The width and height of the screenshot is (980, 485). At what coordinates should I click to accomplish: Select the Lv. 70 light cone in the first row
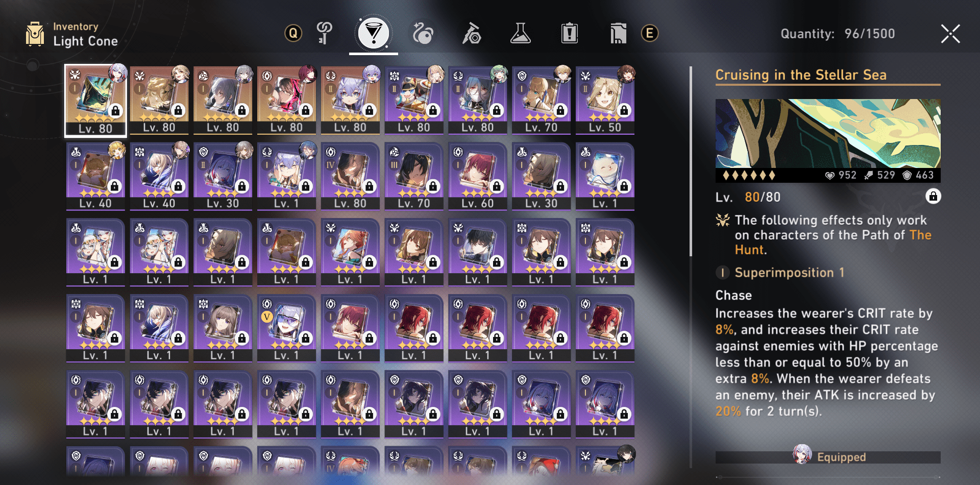(x=541, y=101)
